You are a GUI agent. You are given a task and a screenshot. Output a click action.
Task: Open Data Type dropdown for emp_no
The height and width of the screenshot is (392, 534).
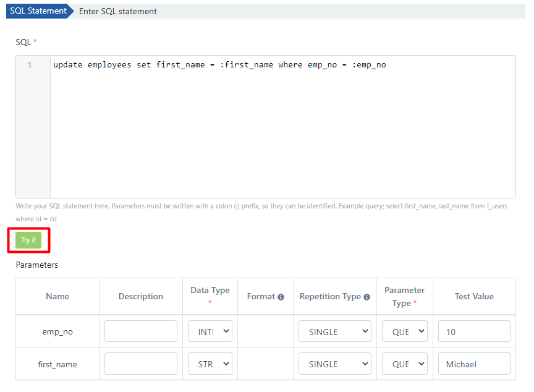210,331
